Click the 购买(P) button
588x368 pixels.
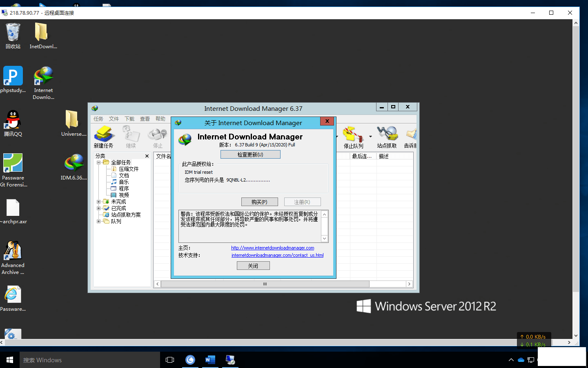(x=259, y=202)
